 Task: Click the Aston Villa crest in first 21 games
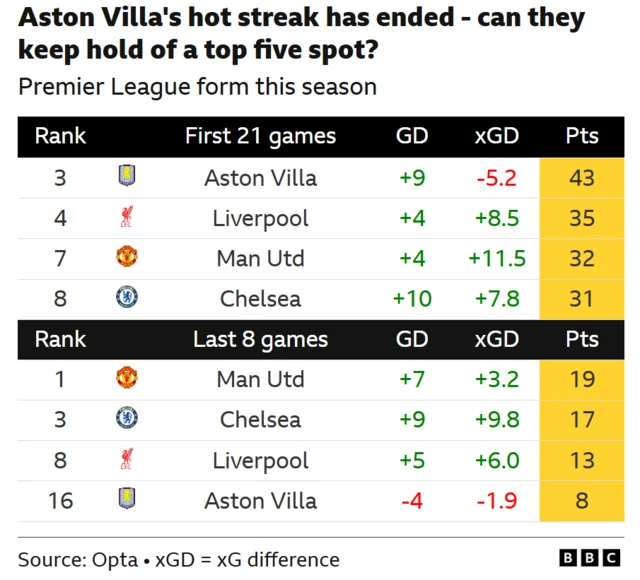pos(127,176)
